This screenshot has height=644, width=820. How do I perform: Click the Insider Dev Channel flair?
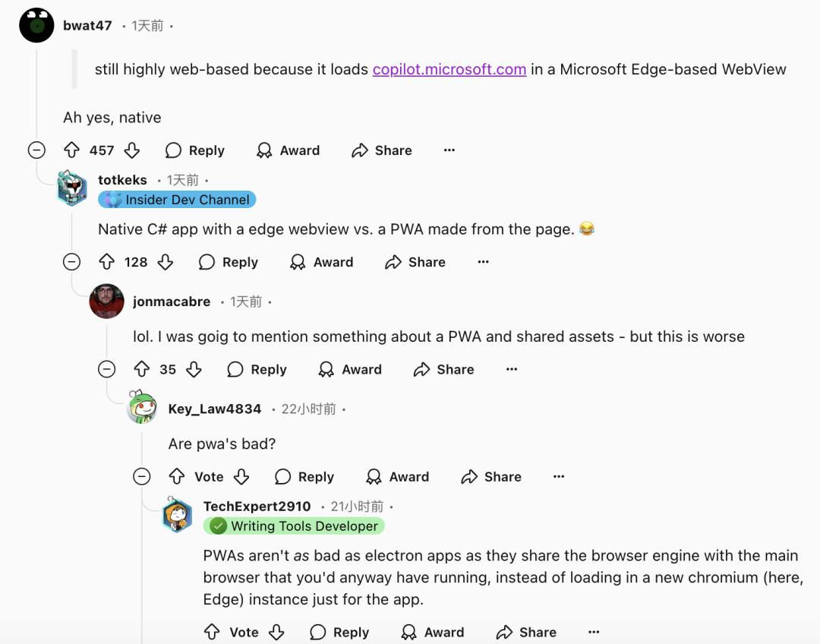(x=177, y=200)
